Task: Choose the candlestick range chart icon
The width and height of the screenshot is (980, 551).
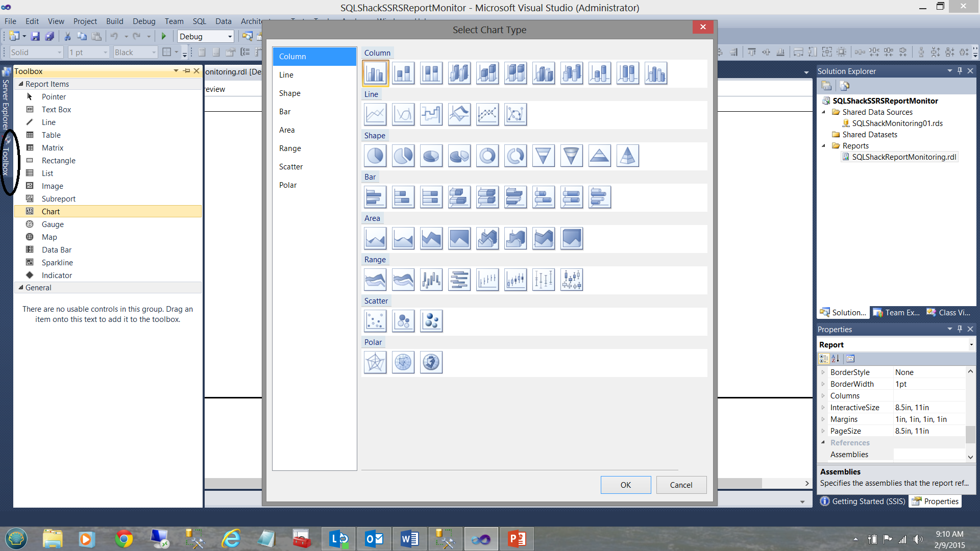Action: point(516,280)
